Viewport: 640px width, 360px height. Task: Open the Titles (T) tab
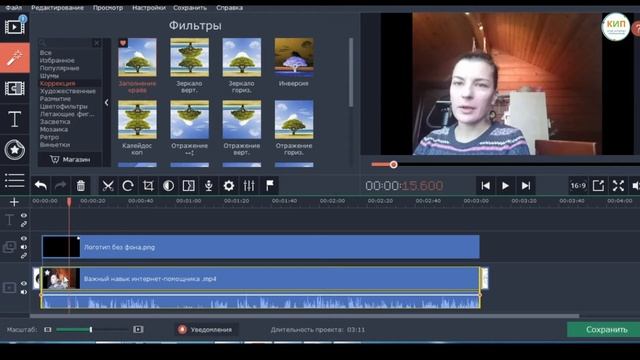[x=15, y=119]
